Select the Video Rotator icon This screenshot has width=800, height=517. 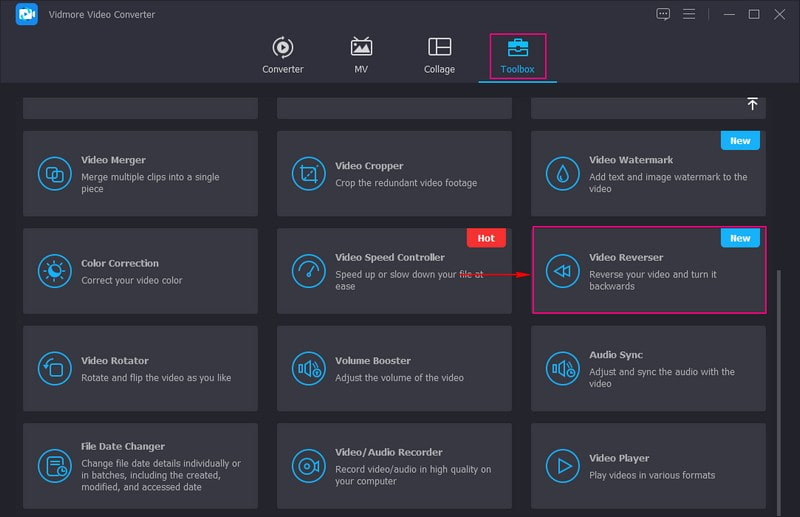pyautogui.click(x=55, y=368)
